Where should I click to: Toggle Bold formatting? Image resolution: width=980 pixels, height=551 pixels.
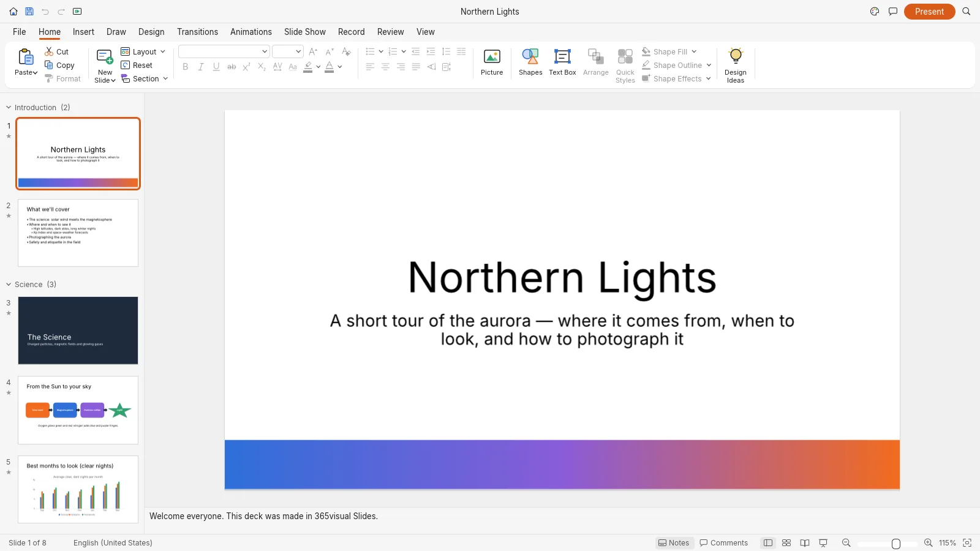(186, 67)
